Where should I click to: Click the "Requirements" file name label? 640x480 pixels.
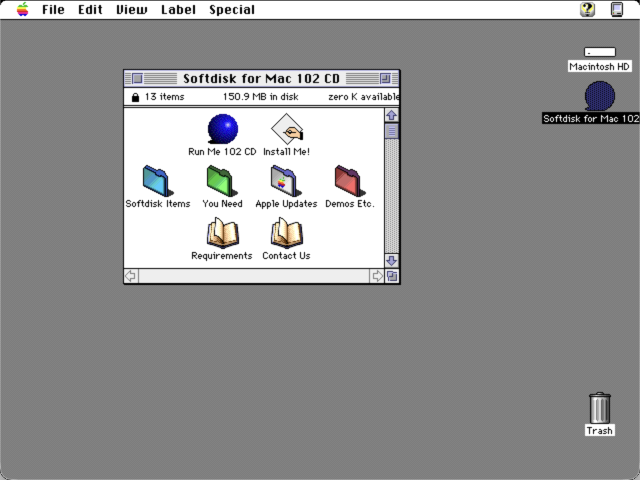click(x=222, y=256)
